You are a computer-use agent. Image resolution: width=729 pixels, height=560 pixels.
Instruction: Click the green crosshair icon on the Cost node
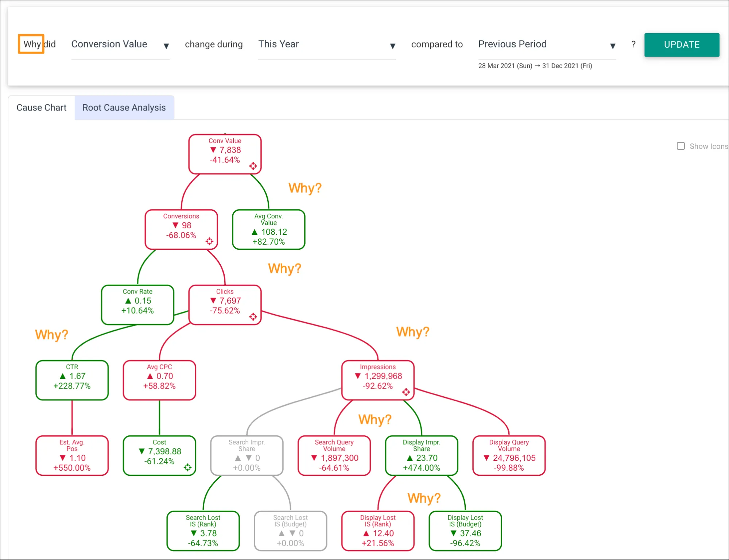pos(188,466)
